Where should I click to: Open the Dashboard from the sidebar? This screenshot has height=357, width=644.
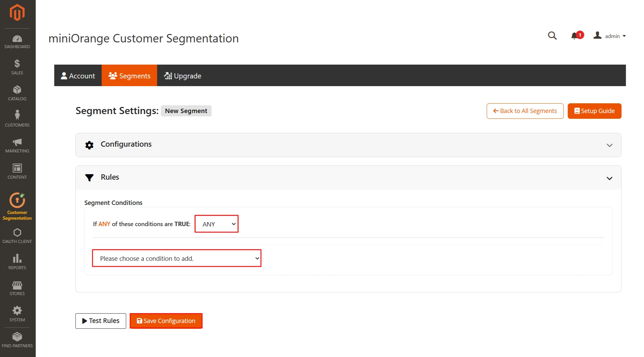pyautogui.click(x=17, y=41)
